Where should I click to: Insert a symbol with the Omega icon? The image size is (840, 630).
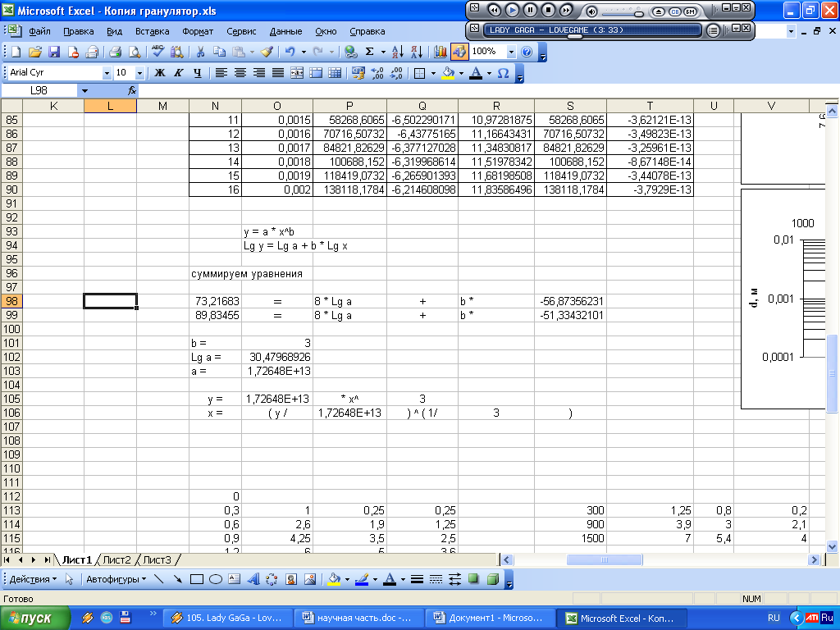coord(503,73)
